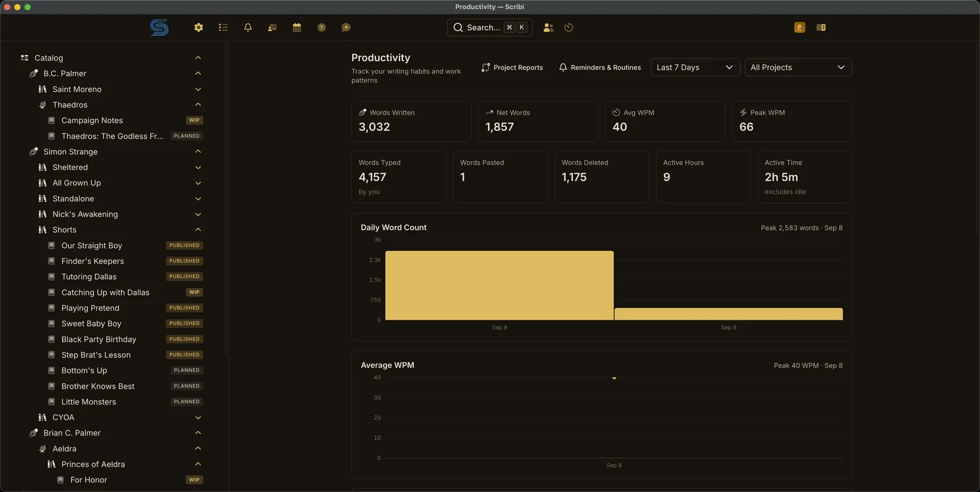Expand the Standalone chevron

(198, 199)
